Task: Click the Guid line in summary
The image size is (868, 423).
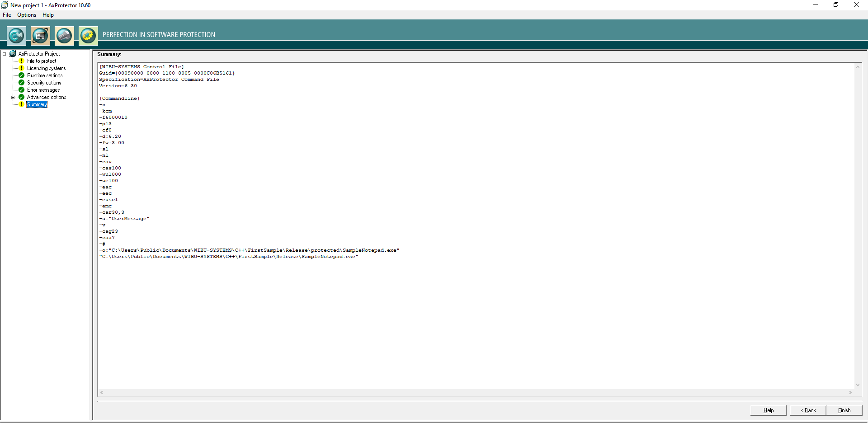Action: point(167,73)
